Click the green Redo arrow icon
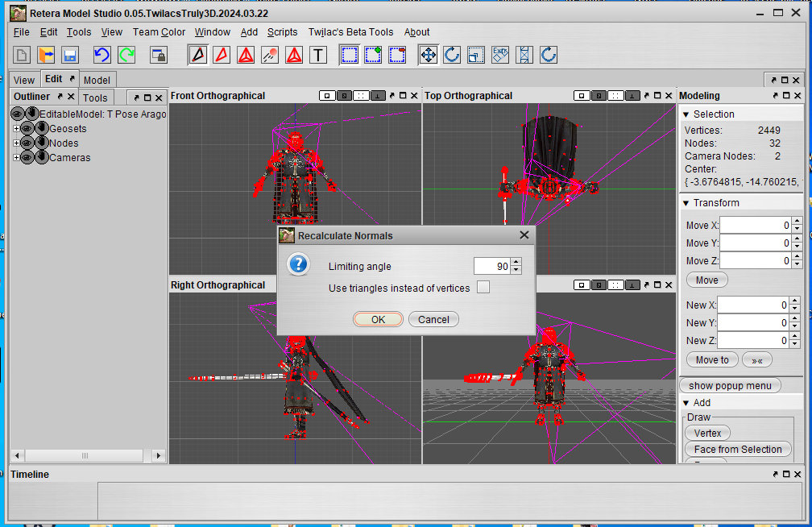The height and width of the screenshot is (527, 812). point(126,55)
